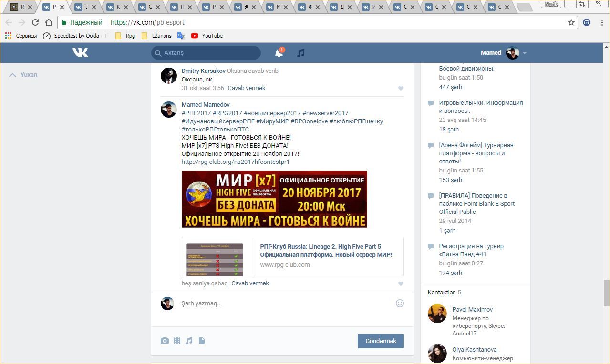Open Регистрация на турнир Битва Панд topic
Screen dimensions: 610x364
pos(471,250)
